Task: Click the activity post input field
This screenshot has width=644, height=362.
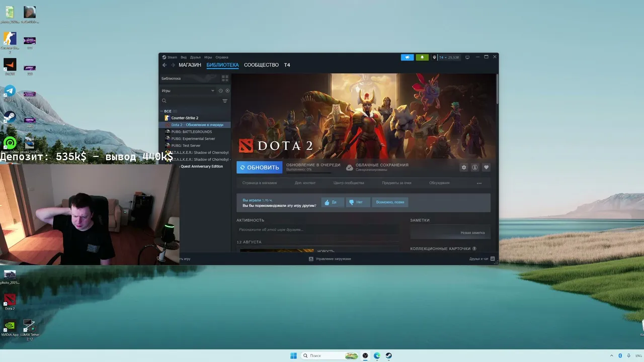Action: coord(318,229)
